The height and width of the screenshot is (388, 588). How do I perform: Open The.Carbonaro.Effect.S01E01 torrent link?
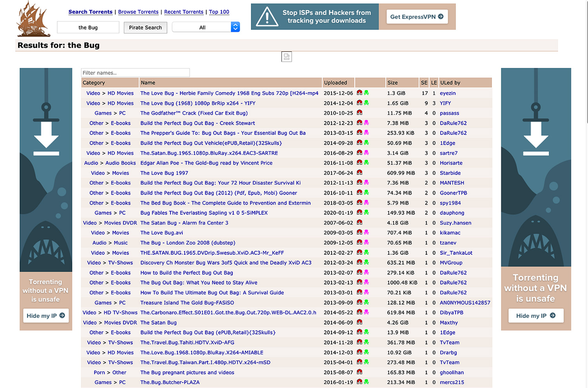228,313
